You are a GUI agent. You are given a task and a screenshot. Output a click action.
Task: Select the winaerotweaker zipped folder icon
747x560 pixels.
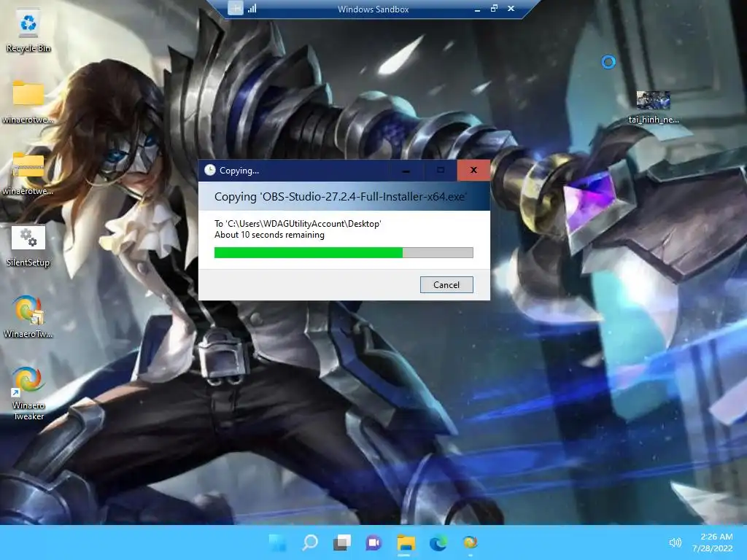coord(28,166)
